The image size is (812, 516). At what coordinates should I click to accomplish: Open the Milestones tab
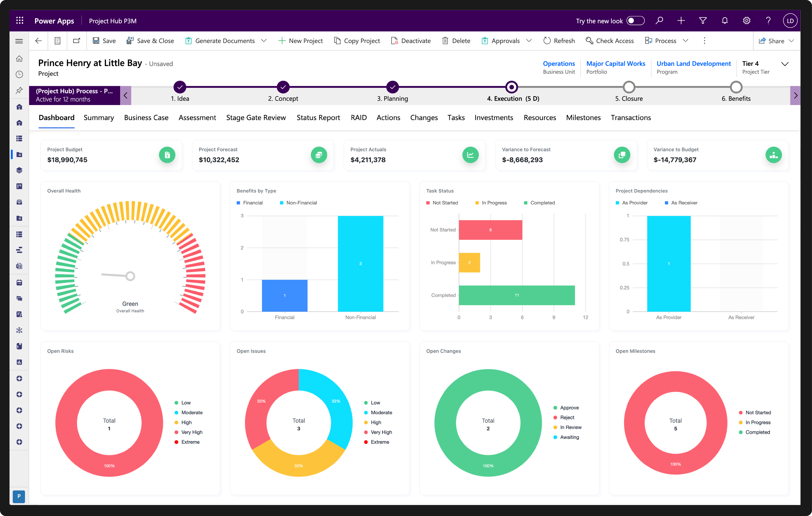pos(583,118)
